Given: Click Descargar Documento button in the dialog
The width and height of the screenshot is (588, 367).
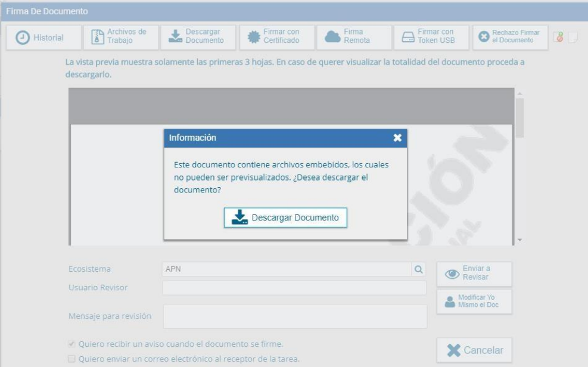Looking at the screenshot, I should pos(285,218).
